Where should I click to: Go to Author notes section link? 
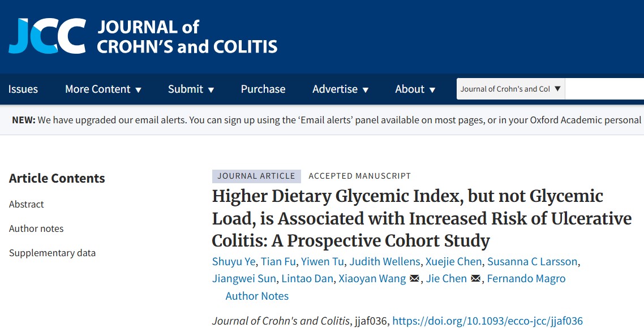tap(36, 228)
